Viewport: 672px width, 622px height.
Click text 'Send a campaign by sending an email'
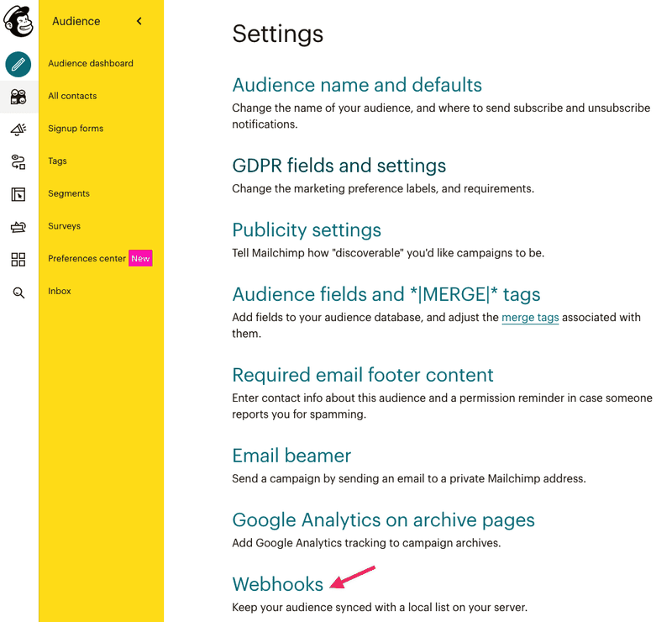pos(328,479)
